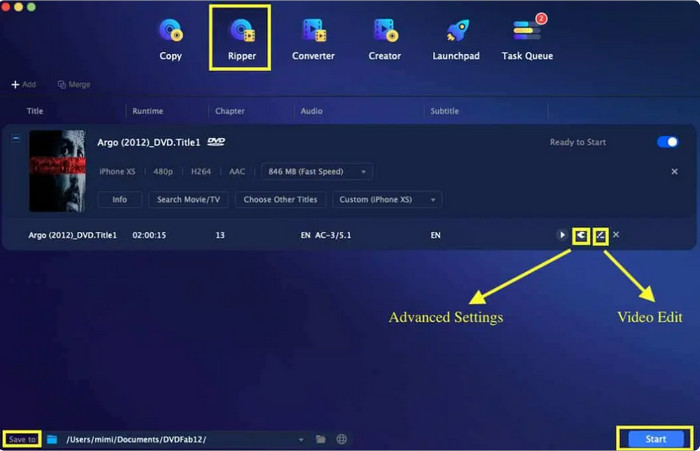The image size is (700, 451).
Task: Click the H264 codec label
Action: point(201,171)
